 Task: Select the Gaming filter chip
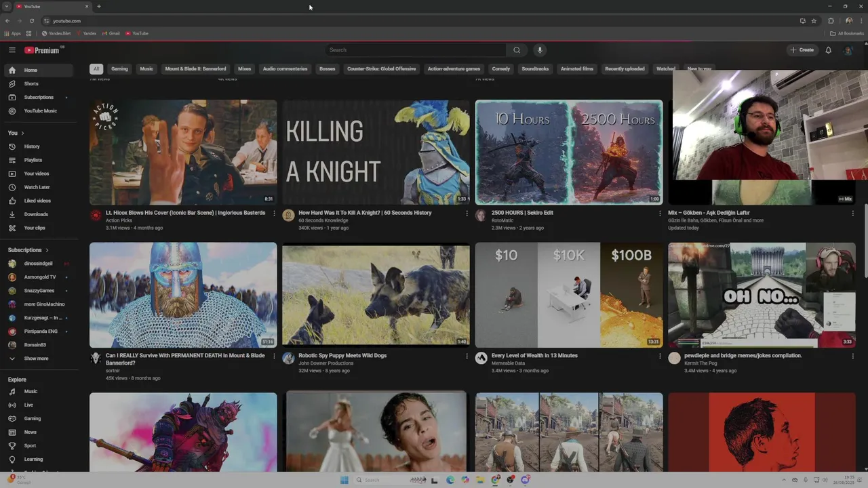coord(119,68)
